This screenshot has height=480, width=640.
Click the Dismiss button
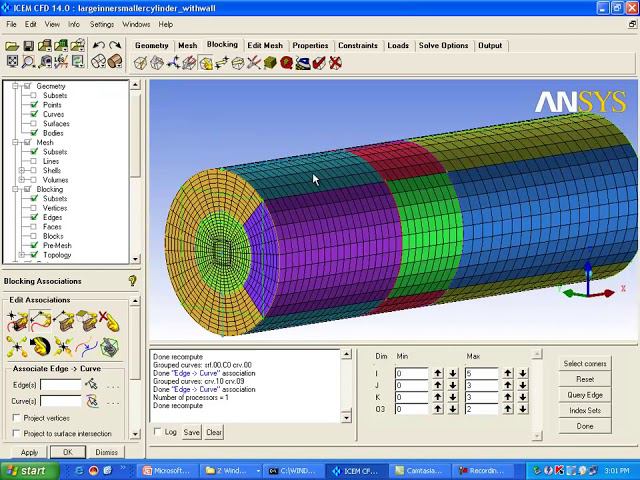click(107, 452)
